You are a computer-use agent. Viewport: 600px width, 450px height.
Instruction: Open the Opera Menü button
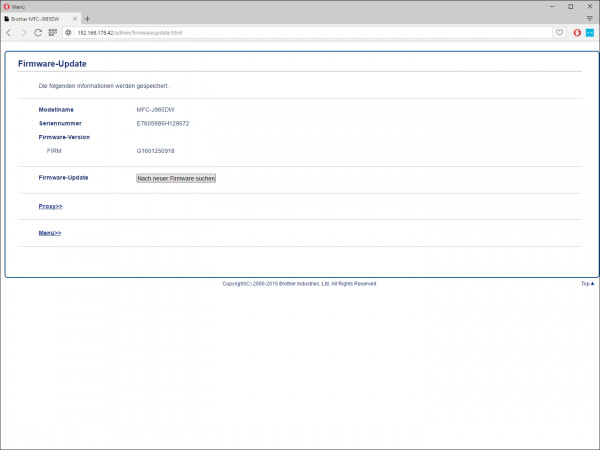[14, 6]
